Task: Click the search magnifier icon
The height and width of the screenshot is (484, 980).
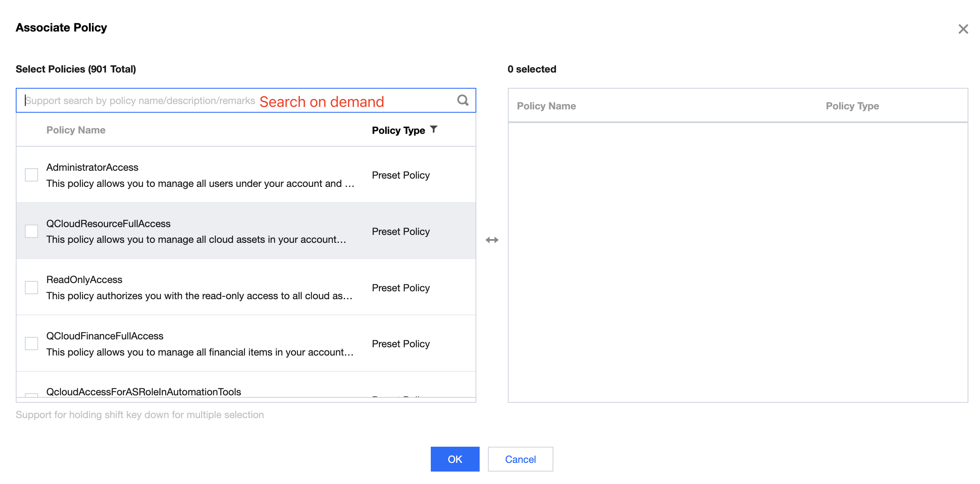Action: [x=463, y=100]
